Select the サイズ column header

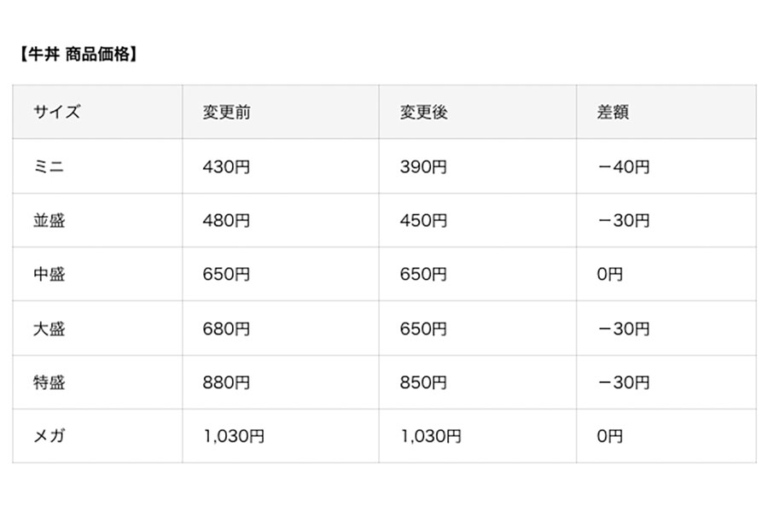[57, 112]
